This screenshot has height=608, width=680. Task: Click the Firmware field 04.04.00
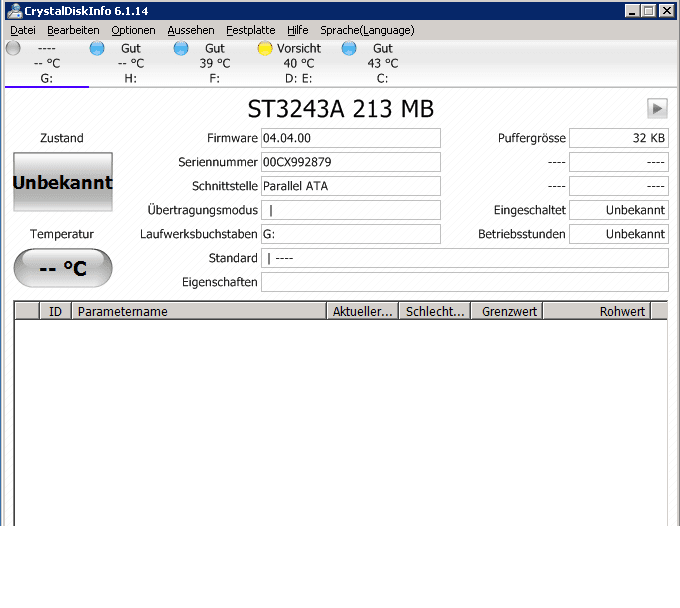[x=351, y=138]
